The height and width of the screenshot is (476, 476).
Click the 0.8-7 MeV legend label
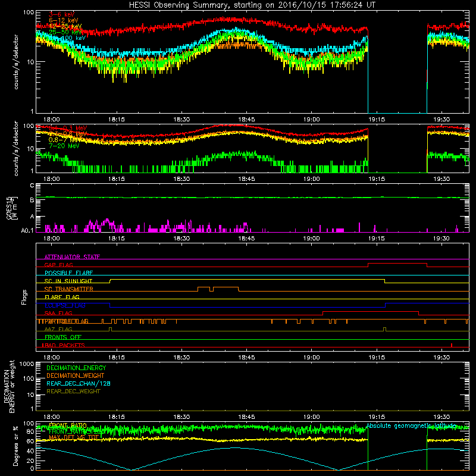click(64, 140)
